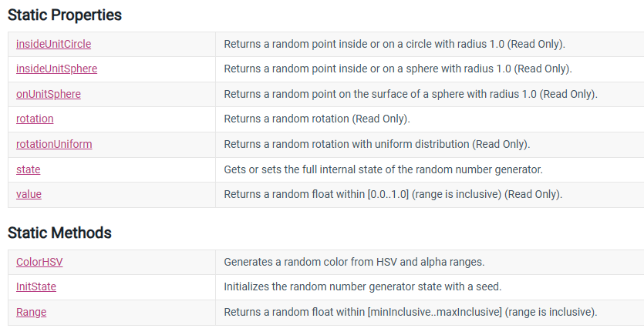
Task: Open the Range method link
Action: click(x=31, y=312)
